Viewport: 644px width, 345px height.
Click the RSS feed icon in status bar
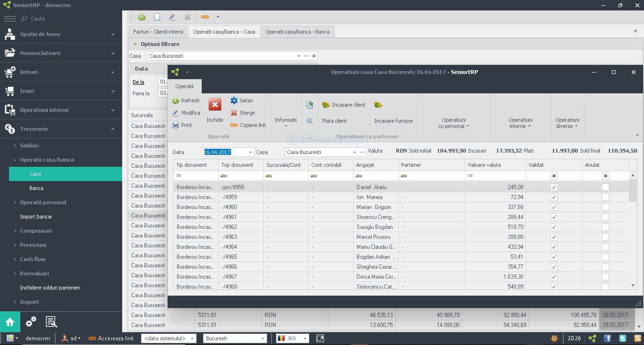[x=638, y=338]
